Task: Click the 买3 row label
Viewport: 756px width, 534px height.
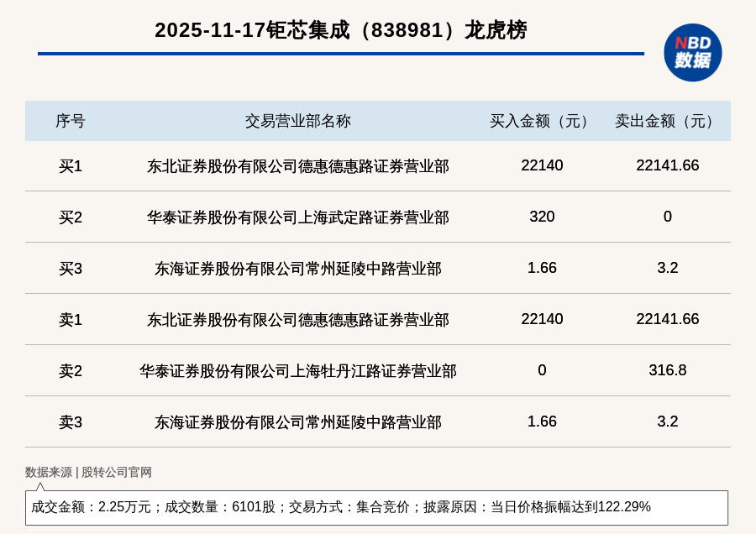Action: tap(71, 269)
